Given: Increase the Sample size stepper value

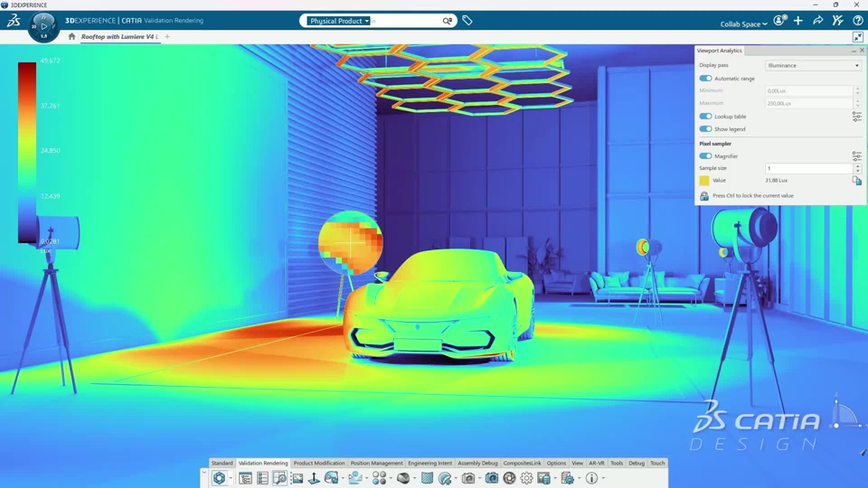Looking at the screenshot, I should tap(857, 165).
